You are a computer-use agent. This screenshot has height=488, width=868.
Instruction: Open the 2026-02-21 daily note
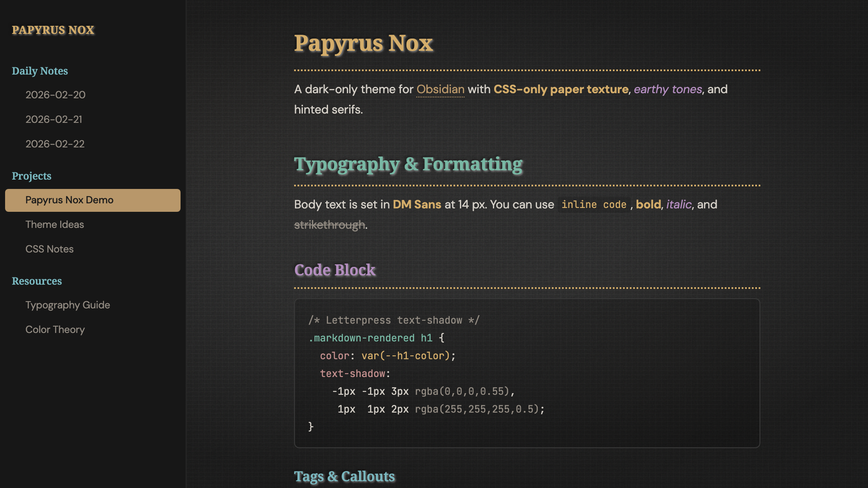pos(54,119)
